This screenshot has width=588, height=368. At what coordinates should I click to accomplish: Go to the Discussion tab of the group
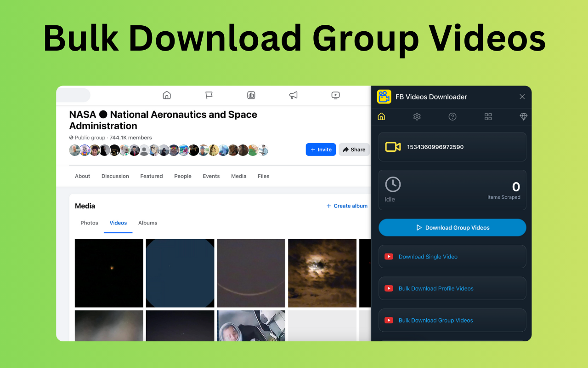point(115,176)
